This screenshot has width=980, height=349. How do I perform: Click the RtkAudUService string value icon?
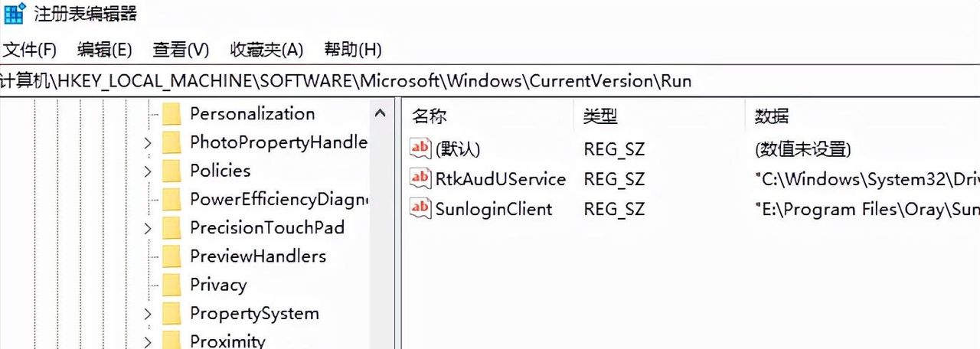point(420,178)
